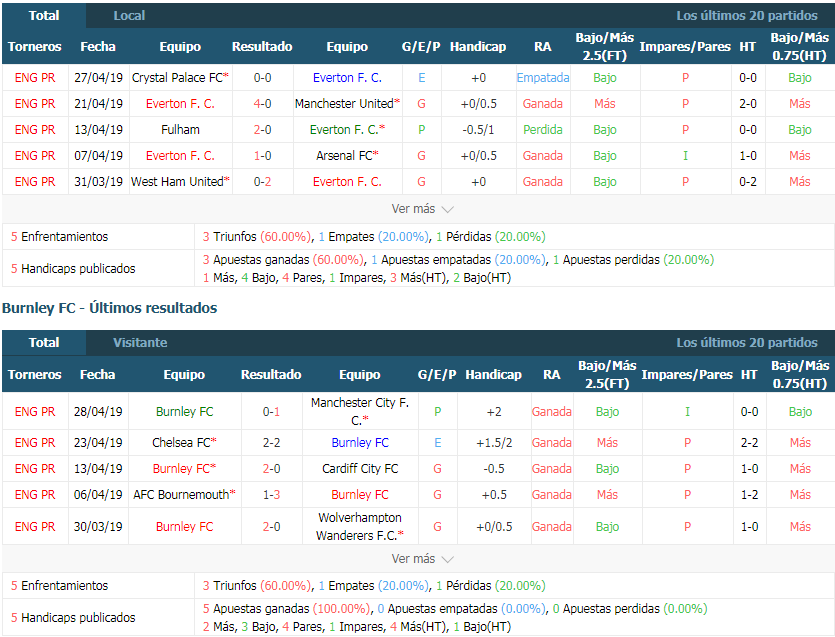Click the +1.5/2 handicap value

click(494, 443)
